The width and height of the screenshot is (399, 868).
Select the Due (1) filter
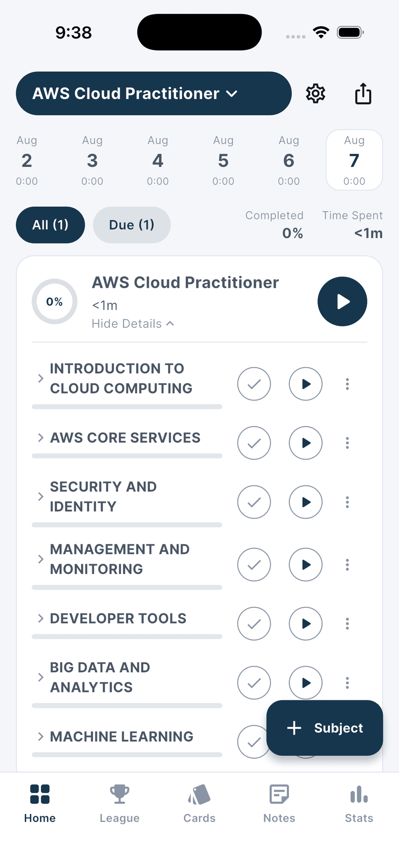click(x=132, y=225)
